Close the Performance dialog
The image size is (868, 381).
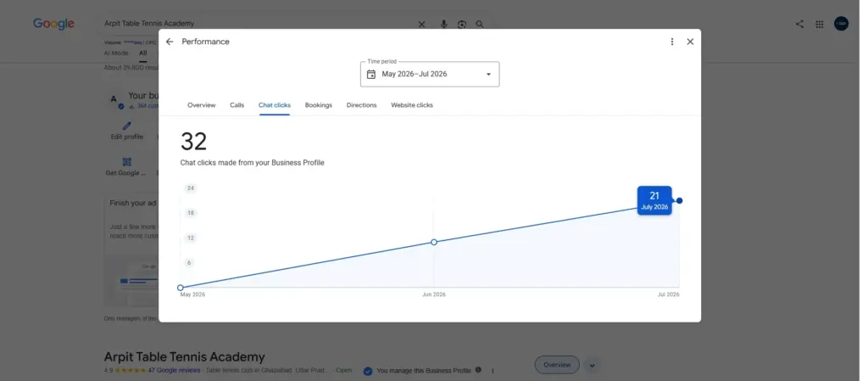[690, 42]
